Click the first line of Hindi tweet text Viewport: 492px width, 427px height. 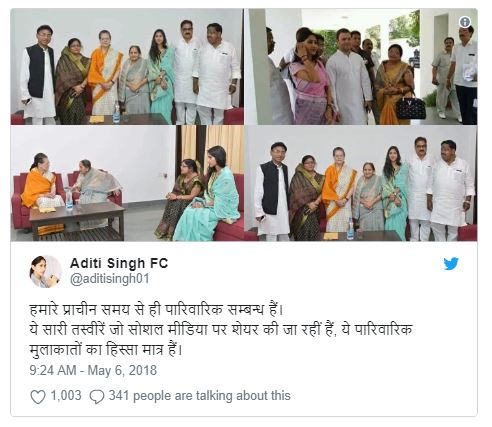click(x=157, y=310)
